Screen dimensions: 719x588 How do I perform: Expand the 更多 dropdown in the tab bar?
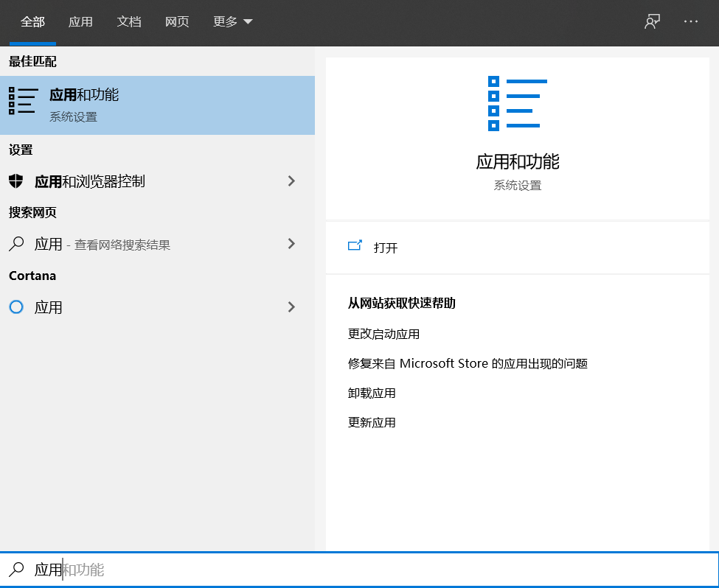pos(232,21)
